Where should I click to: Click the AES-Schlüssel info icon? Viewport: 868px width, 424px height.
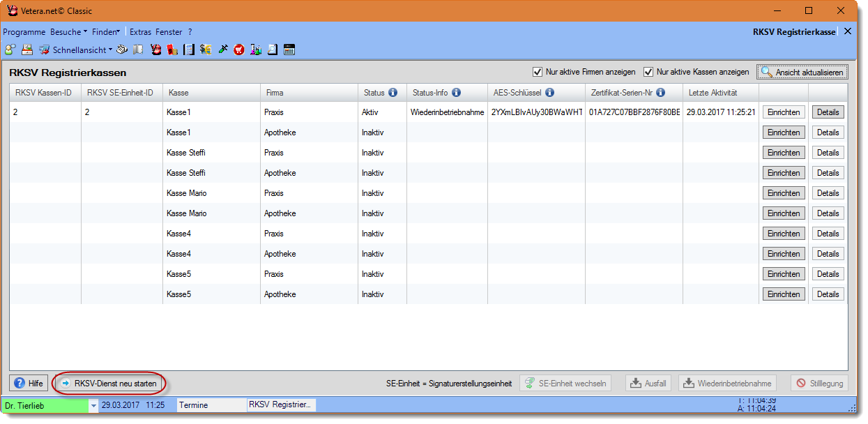pyautogui.click(x=549, y=92)
